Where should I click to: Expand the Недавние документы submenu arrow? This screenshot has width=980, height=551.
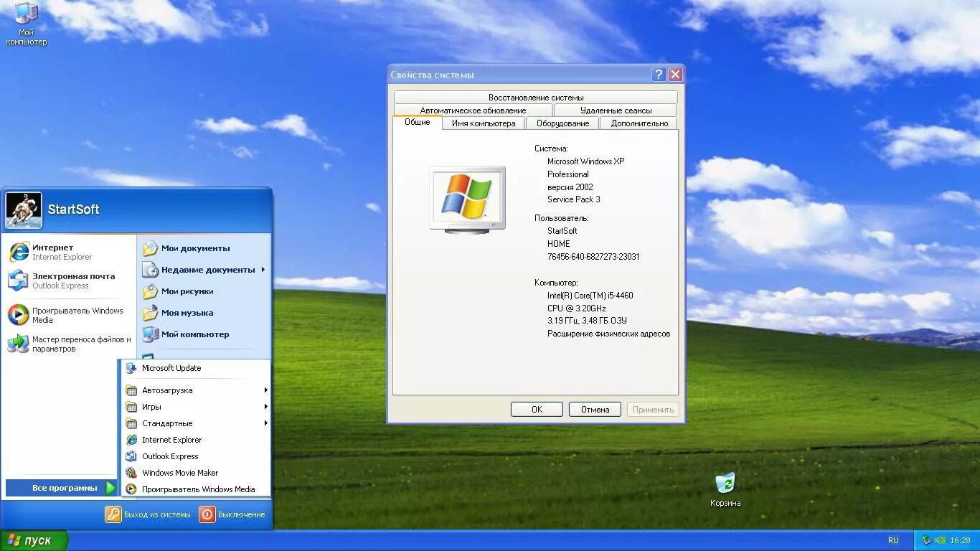coord(263,270)
